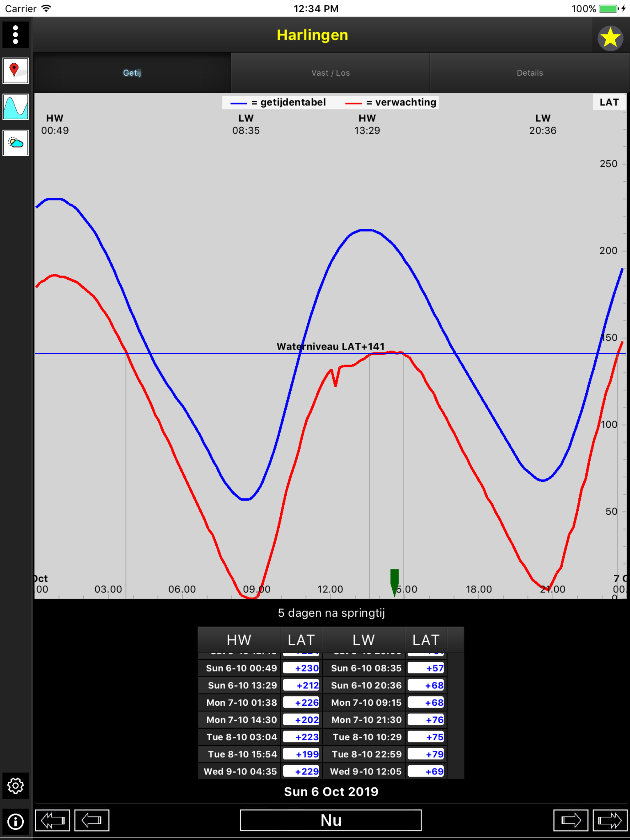The height and width of the screenshot is (840, 630).
Task: Tap the verwachting legend entry
Action: pos(391,102)
